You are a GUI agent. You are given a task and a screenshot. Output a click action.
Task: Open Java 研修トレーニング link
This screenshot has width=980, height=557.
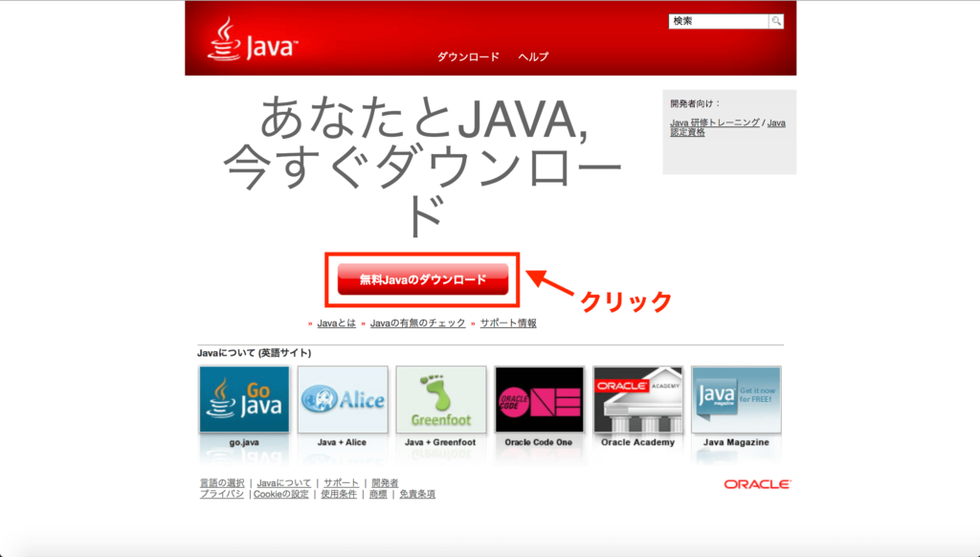[x=715, y=123]
